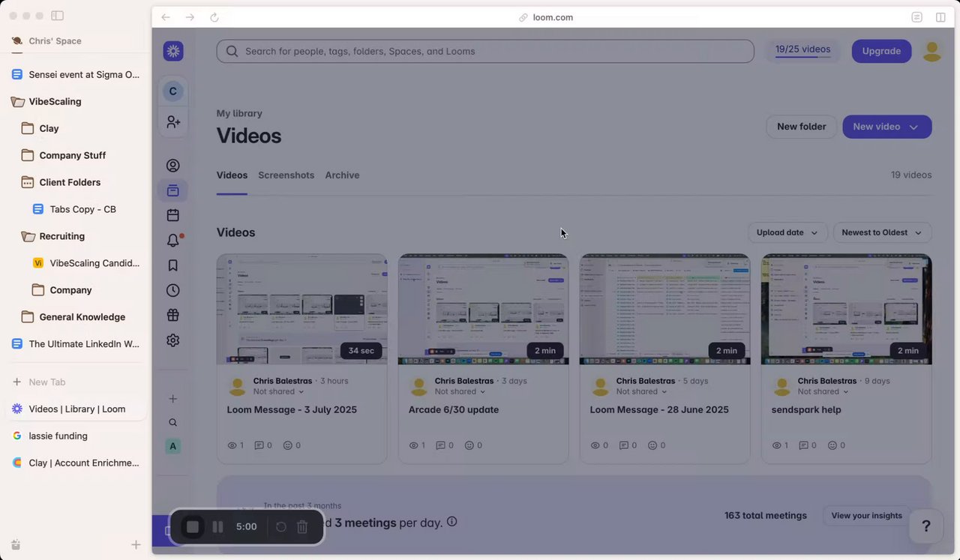
Task: Switch to the Videos tab
Action: [232, 175]
